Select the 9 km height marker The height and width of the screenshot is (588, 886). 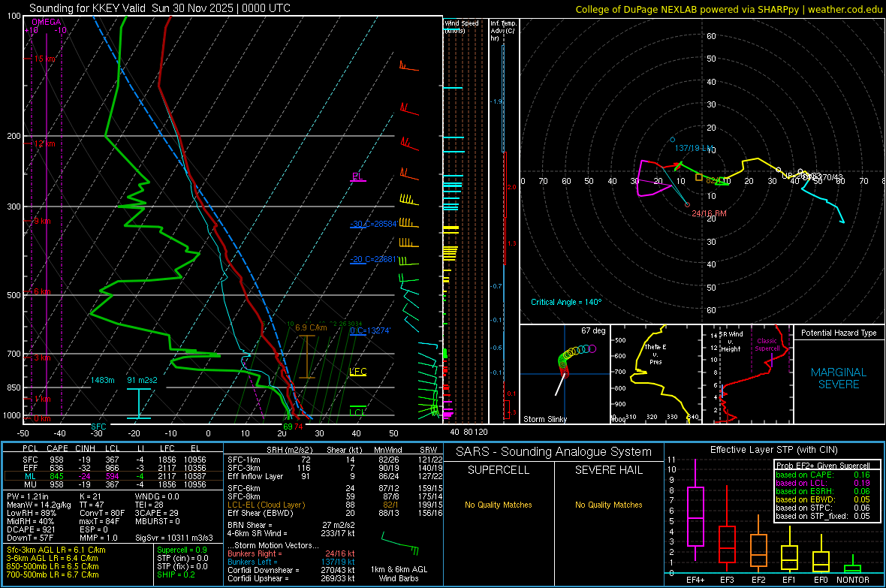click(x=42, y=221)
